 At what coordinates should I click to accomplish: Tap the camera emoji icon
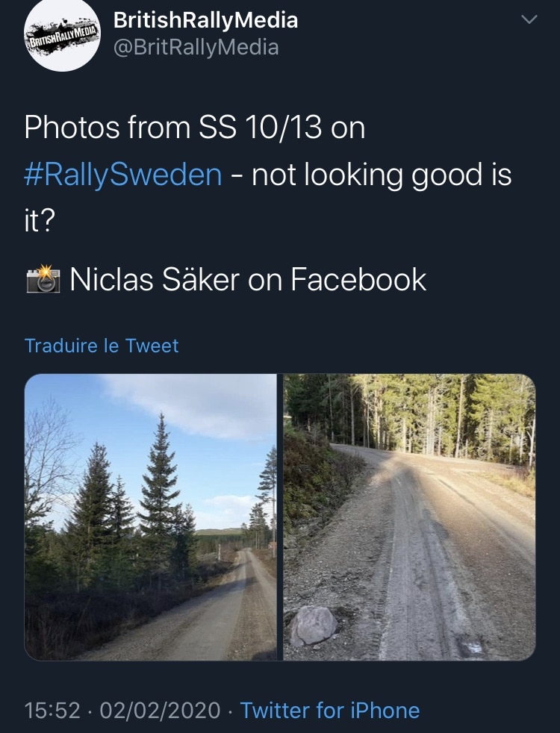42,281
